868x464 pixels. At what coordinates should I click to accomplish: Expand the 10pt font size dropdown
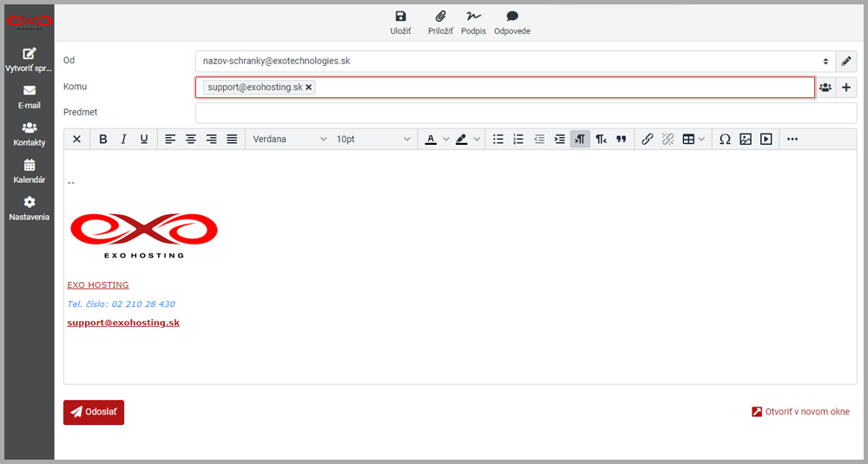click(373, 139)
